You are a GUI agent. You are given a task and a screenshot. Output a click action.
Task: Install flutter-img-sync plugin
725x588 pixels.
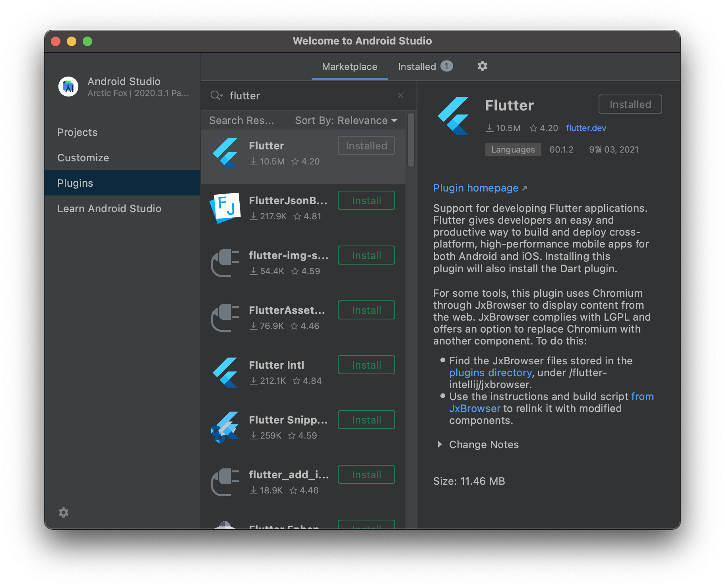tap(366, 255)
